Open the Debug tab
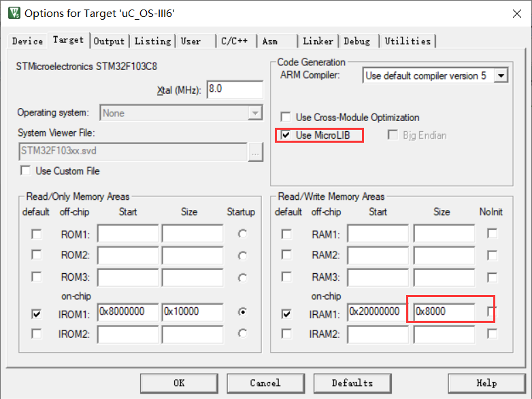 [x=357, y=41]
